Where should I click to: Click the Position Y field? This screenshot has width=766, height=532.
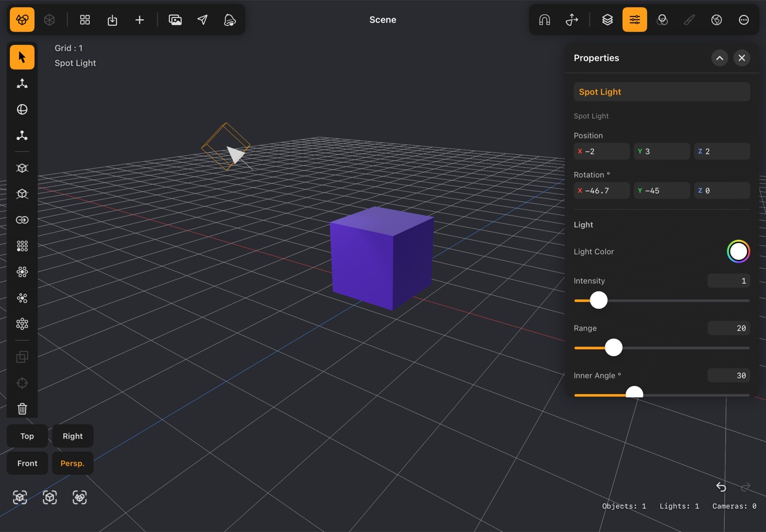coord(661,151)
